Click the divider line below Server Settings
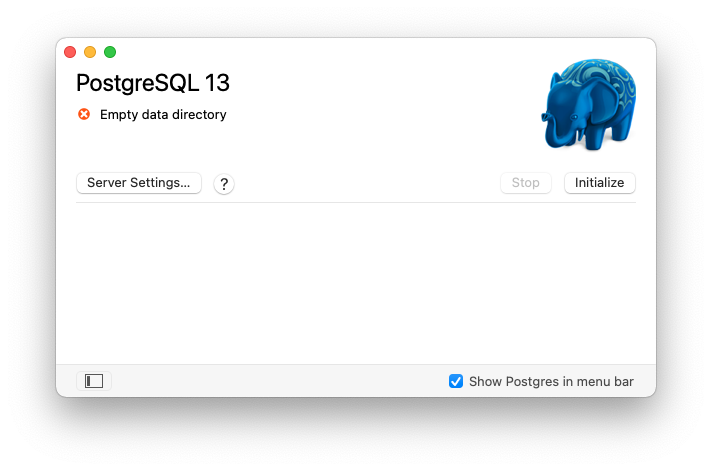Image resolution: width=712 pixels, height=471 pixels. coord(355,202)
